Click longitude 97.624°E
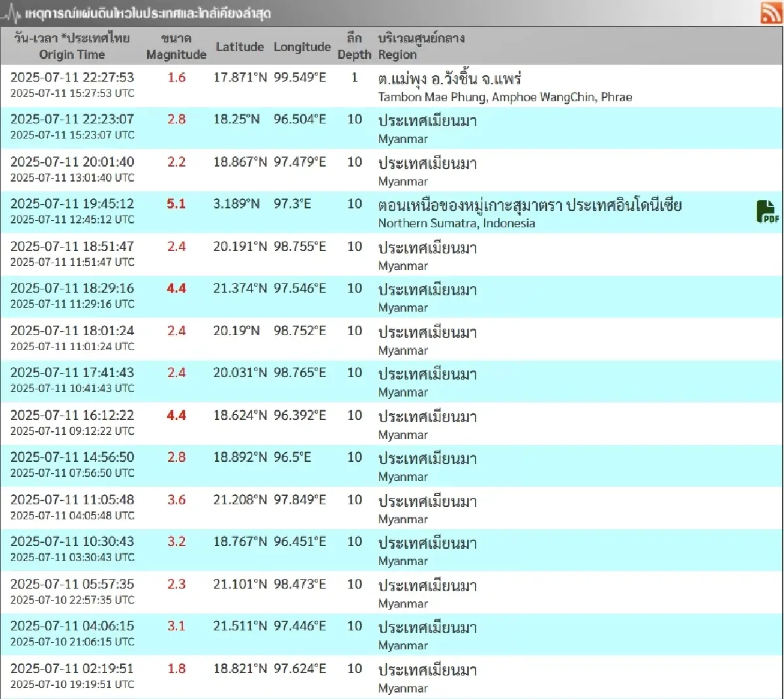This screenshot has width=784, height=699. pyautogui.click(x=300, y=668)
